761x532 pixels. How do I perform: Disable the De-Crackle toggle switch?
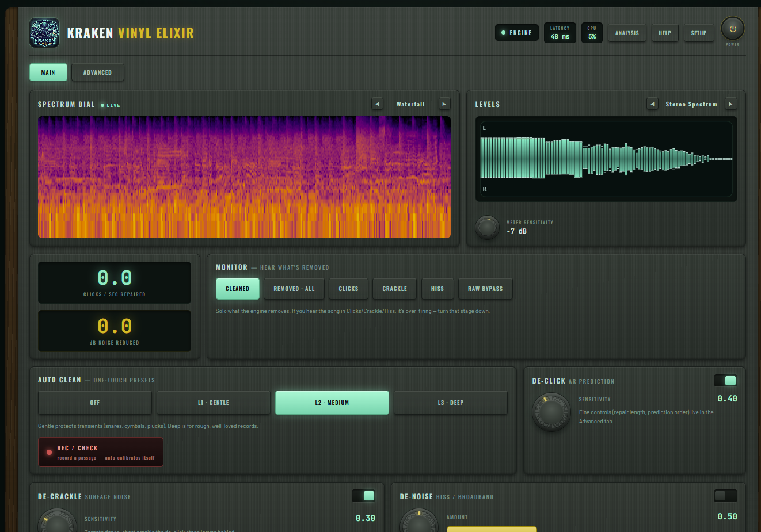coord(364,496)
